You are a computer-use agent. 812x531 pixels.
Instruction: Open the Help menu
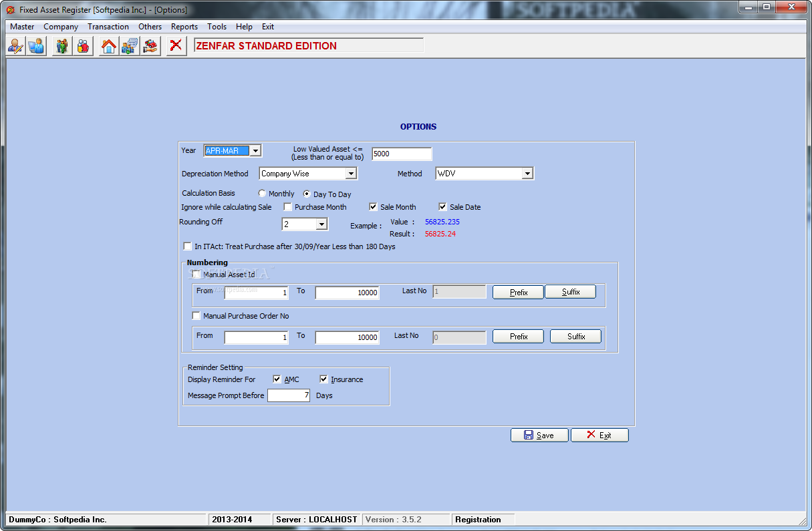(x=244, y=27)
